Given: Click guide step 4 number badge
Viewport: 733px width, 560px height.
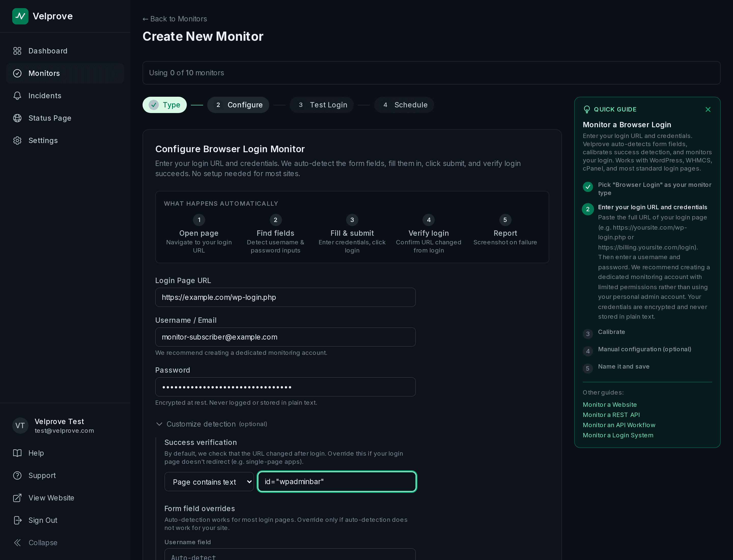Looking at the screenshot, I should (x=588, y=351).
